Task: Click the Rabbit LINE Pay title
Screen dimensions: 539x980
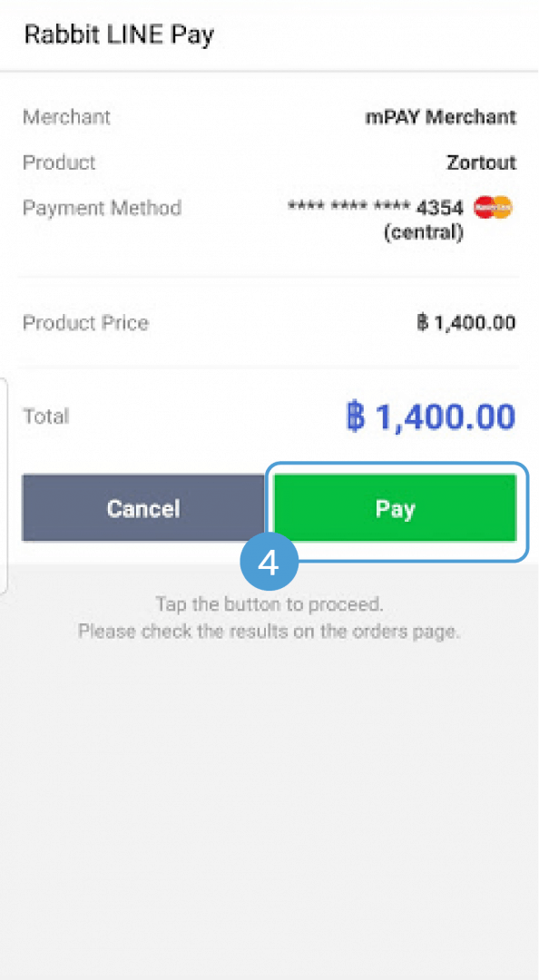Action: click(119, 34)
